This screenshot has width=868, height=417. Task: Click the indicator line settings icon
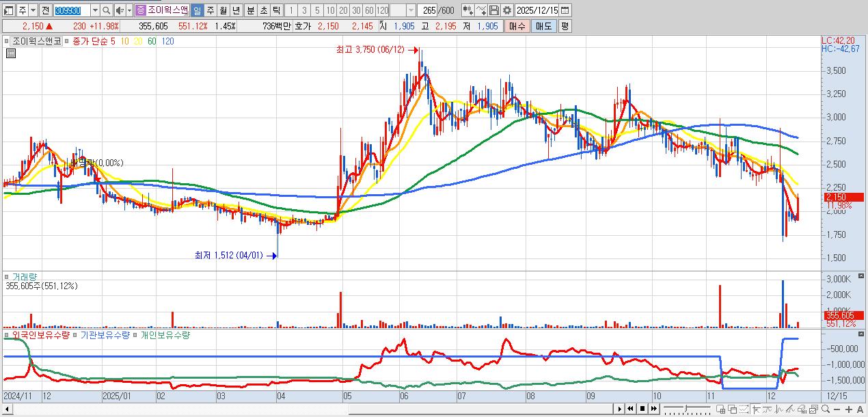481,10
